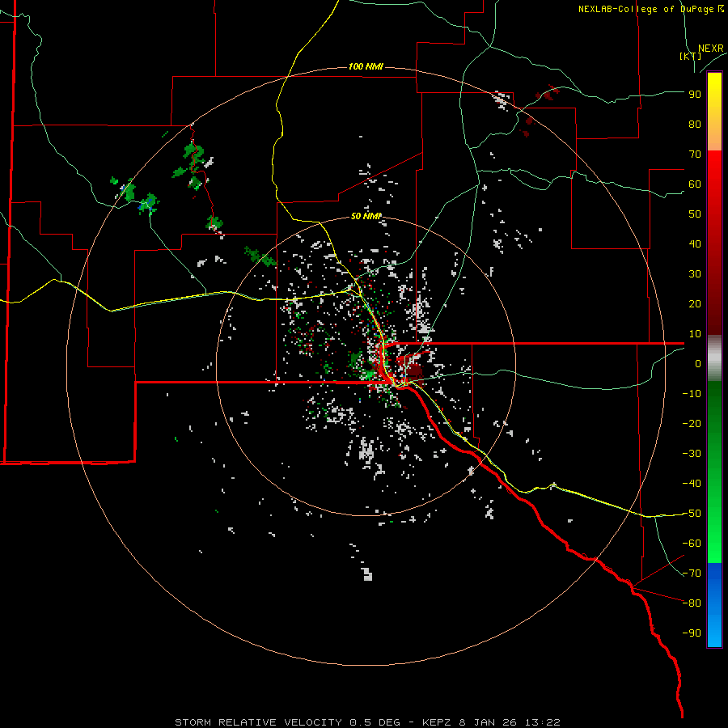
Task: Click the -90 value on the velocity scale
Action: [x=692, y=633]
